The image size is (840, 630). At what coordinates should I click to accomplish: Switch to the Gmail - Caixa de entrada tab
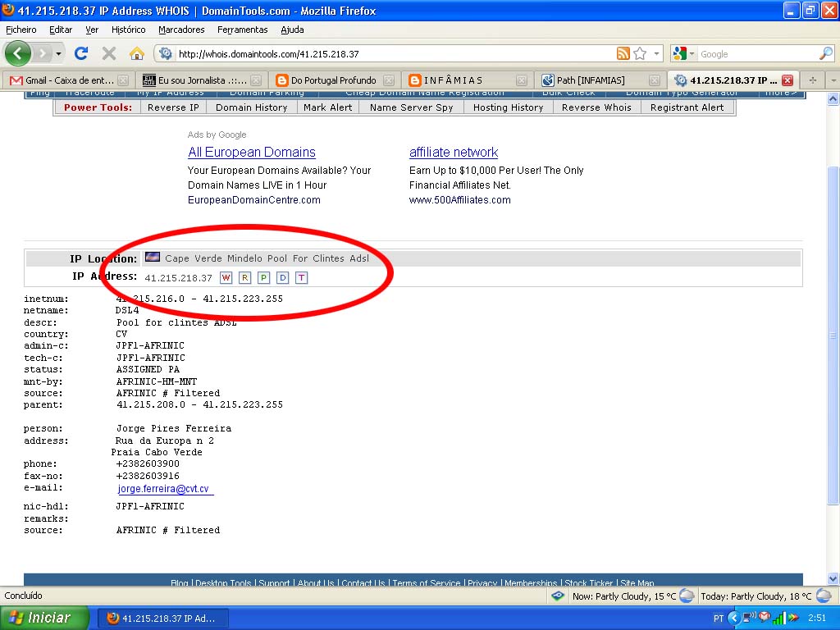69,80
